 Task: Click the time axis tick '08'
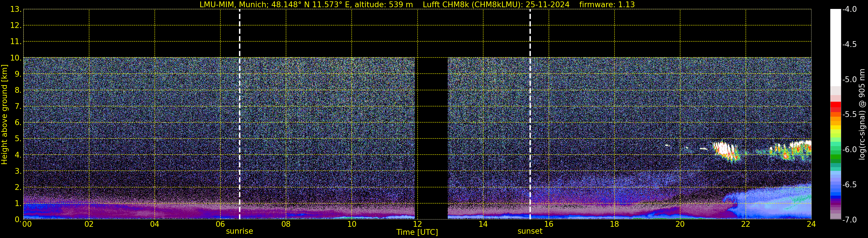point(286,224)
